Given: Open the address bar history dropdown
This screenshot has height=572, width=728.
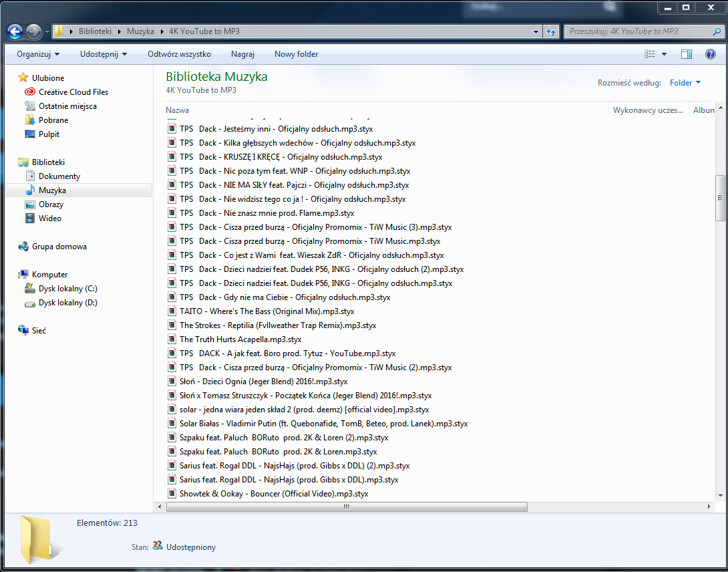Looking at the screenshot, I should click(x=536, y=32).
